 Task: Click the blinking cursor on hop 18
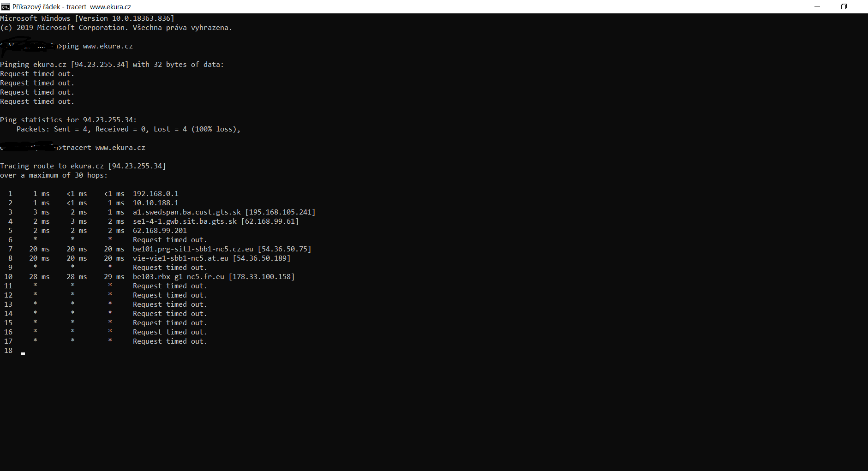23,353
